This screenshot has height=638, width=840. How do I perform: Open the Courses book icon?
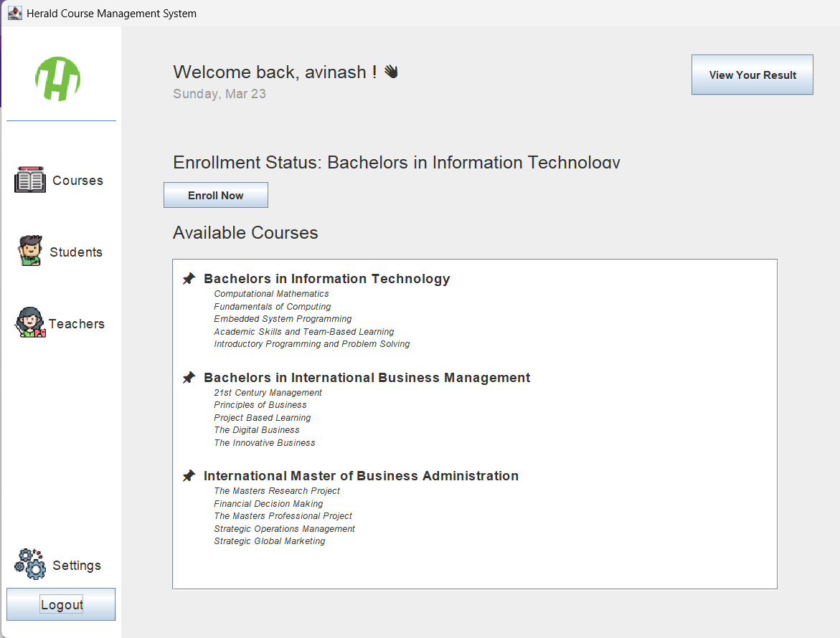[x=29, y=180]
